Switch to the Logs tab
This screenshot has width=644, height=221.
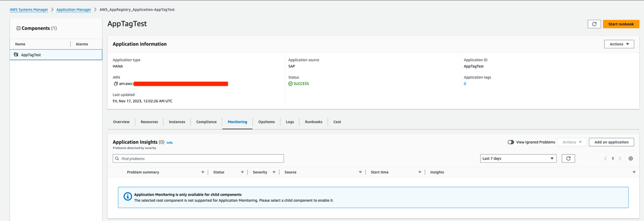pyautogui.click(x=290, y=122)
